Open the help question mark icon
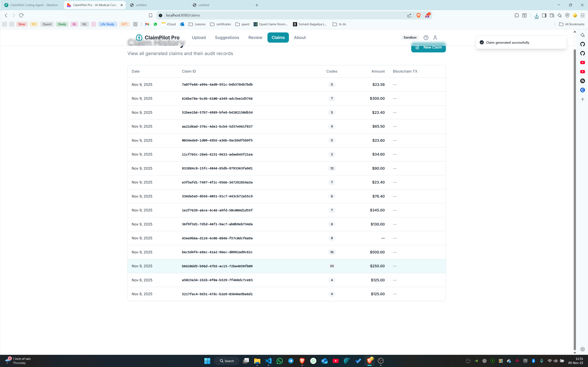This screenshot has height=367, width=588. (x=426, y=37)
